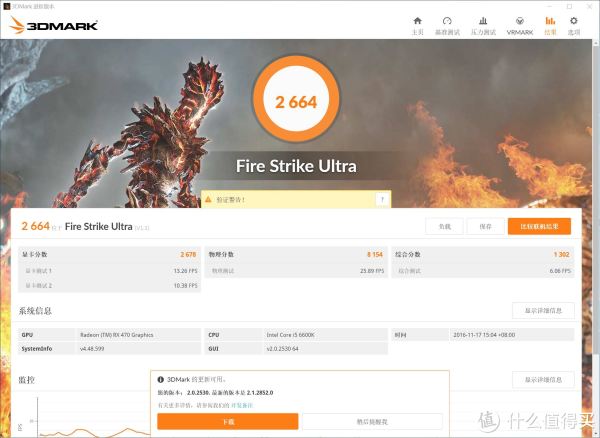Click the info icon in update notice
The width and height of the screenshot is (600, 438).
161,379
